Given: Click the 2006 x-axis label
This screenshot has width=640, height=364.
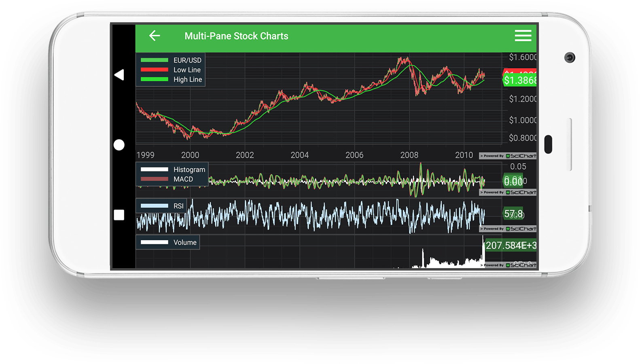Looking at the screenshot, I should coord(354,155).
